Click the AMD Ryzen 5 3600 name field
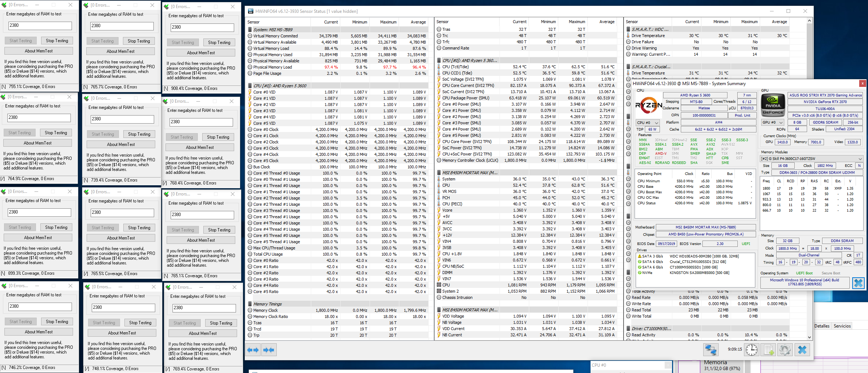 tap(695, 95)
